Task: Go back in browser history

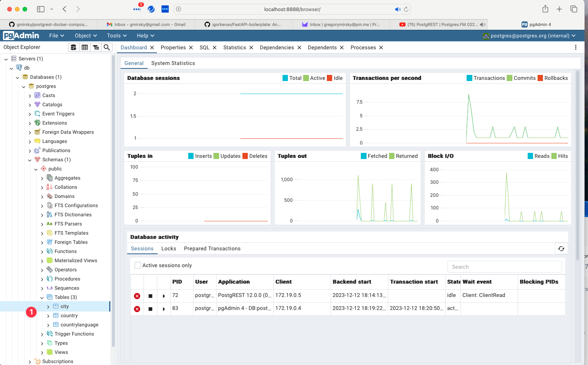Action: click(65, 9)
